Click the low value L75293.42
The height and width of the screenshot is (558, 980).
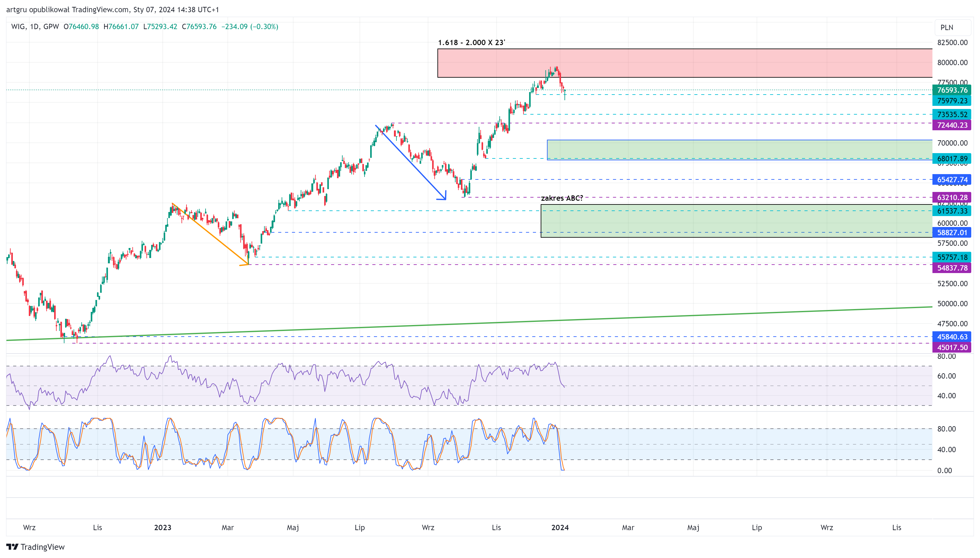tap(161, 26)
